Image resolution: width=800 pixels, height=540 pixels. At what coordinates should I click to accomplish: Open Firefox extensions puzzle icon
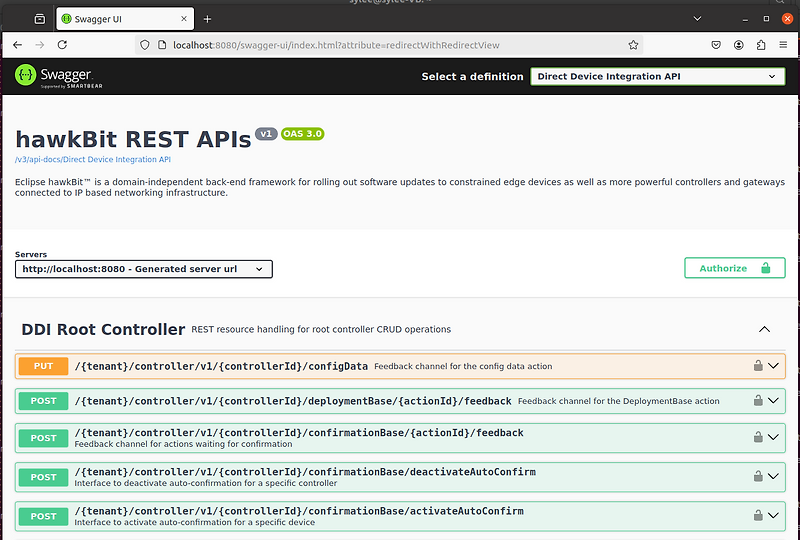click(761, 45)
